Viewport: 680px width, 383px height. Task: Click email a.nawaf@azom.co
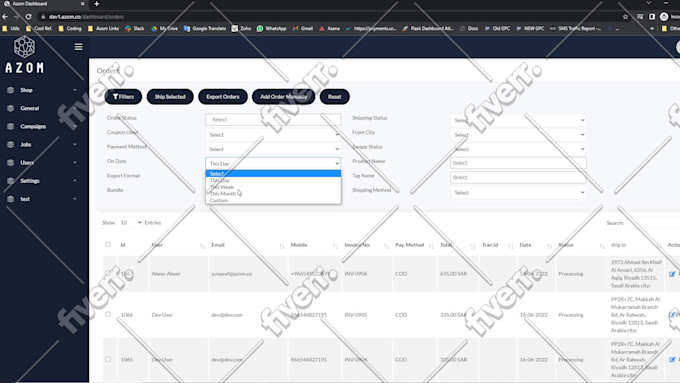tap(232, 274)
